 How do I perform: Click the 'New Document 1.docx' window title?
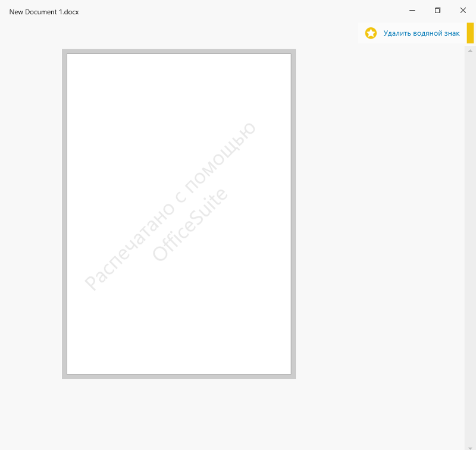(x=44, y=12)
